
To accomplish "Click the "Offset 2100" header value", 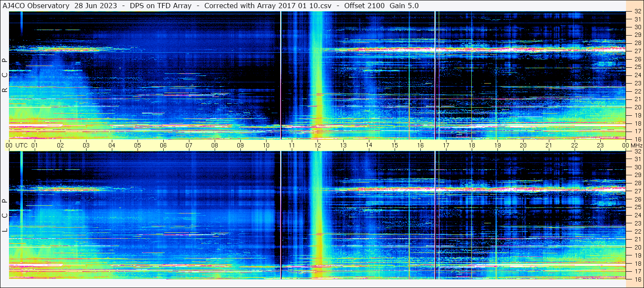I will 365,6.
